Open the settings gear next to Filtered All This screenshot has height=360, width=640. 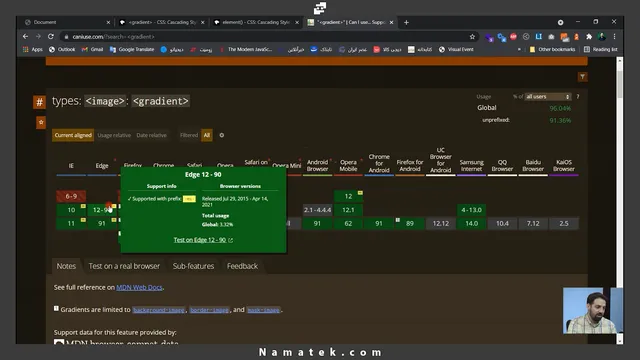tap(222, 135)
